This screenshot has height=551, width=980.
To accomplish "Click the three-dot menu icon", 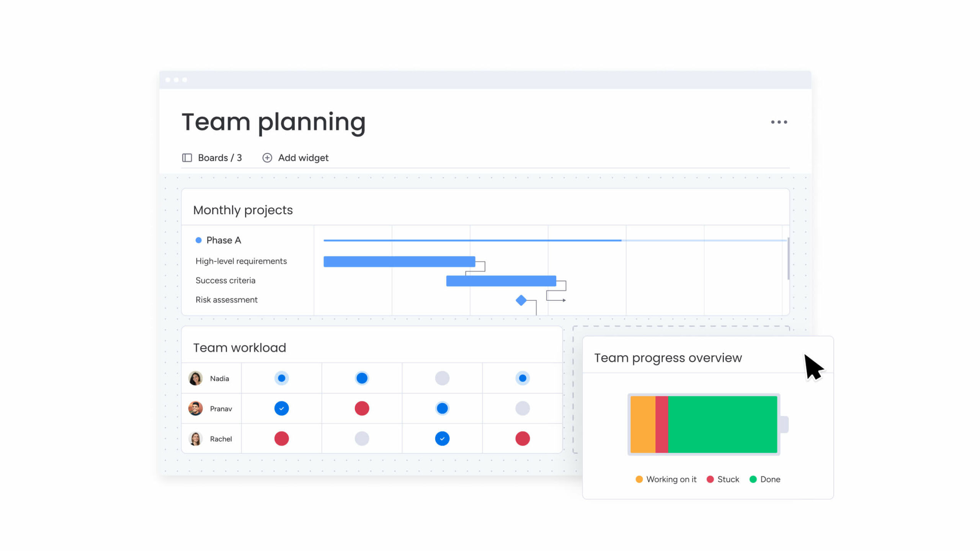I will click(x=779, y=122).
